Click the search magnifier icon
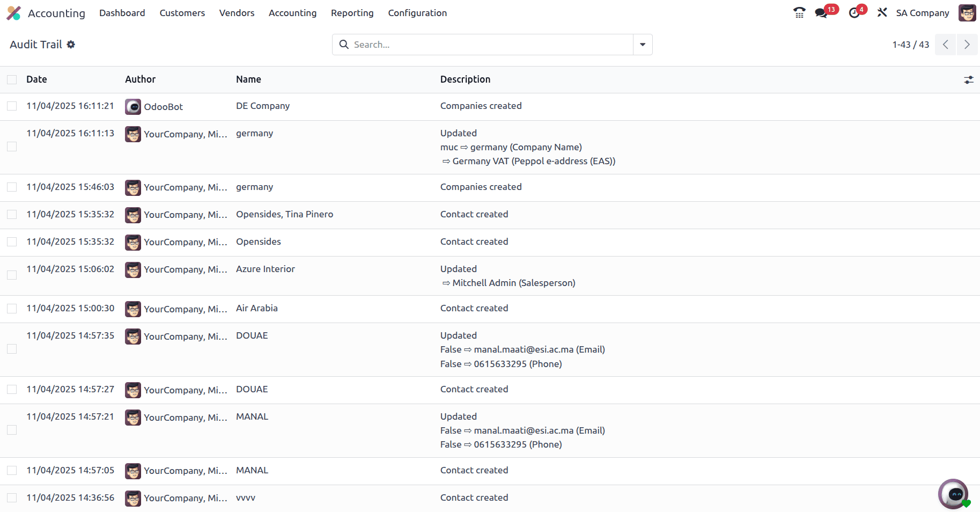 click(x=344, y=45)
